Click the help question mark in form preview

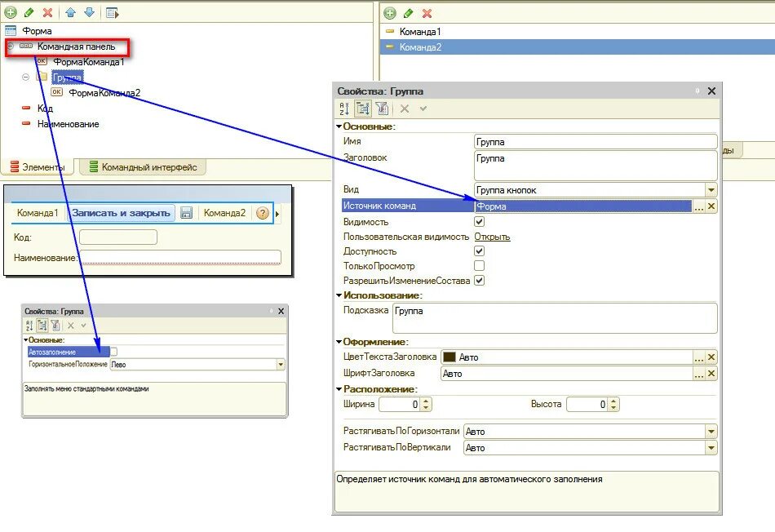tap(263, 213)
